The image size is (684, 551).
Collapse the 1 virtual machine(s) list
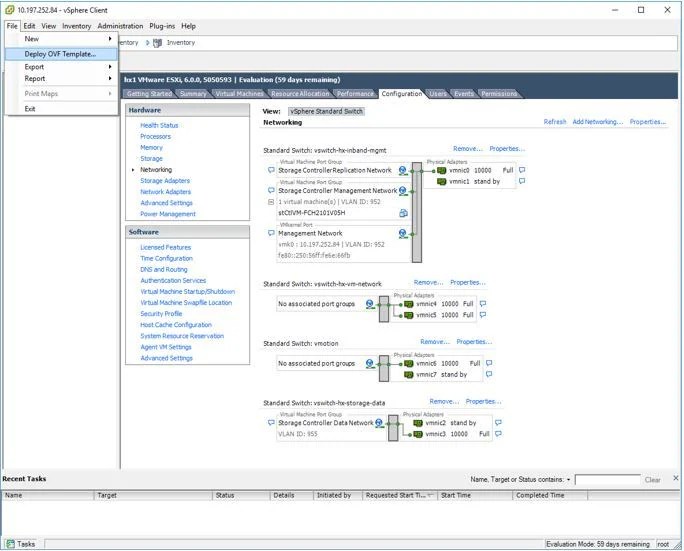(271, 202)
